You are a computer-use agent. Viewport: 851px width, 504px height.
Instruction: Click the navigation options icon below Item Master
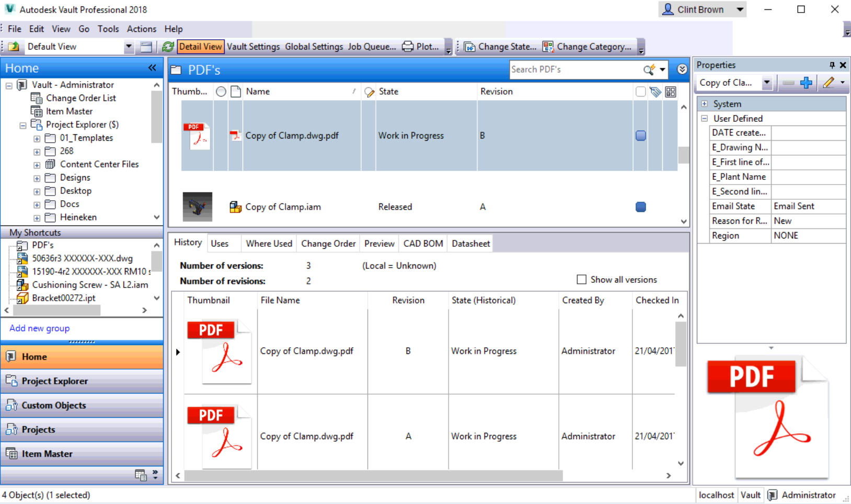(x=141, y=475)
